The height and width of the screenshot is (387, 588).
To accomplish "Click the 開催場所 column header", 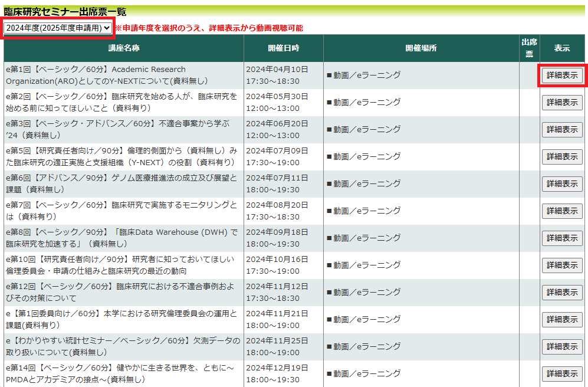I will (421, 48).
